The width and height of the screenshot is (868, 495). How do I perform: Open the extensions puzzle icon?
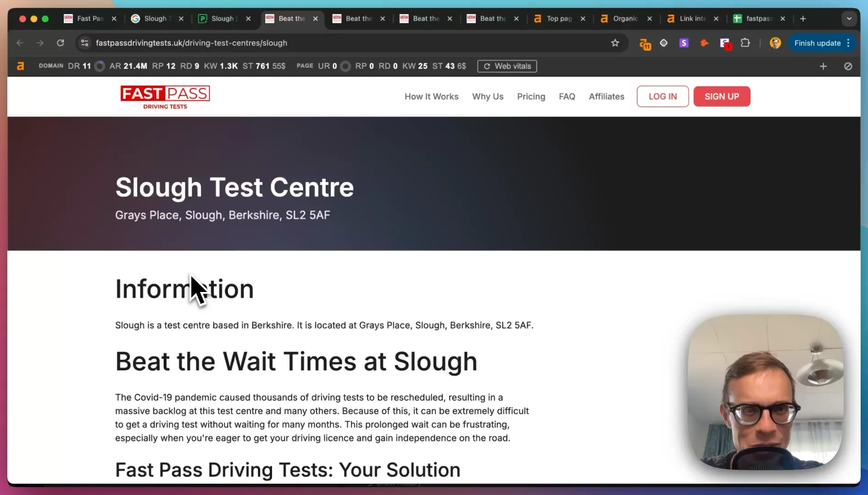pos(746,43)
